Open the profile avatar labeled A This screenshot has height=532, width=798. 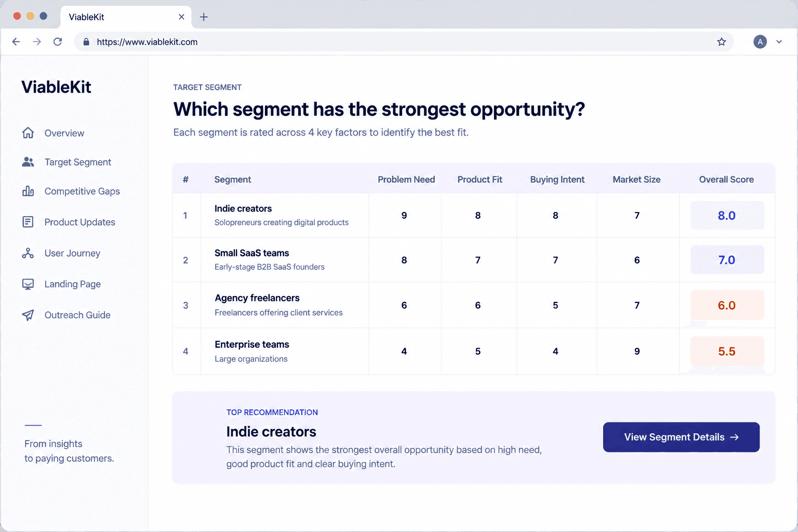(x=760, y=42)
